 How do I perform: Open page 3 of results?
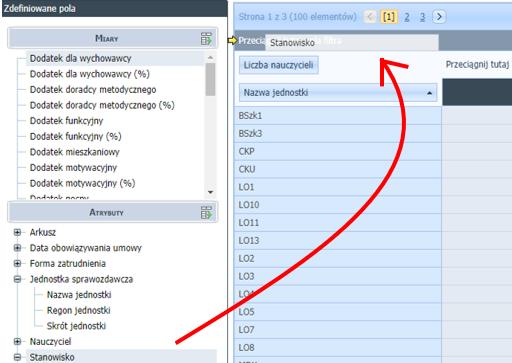422,17
